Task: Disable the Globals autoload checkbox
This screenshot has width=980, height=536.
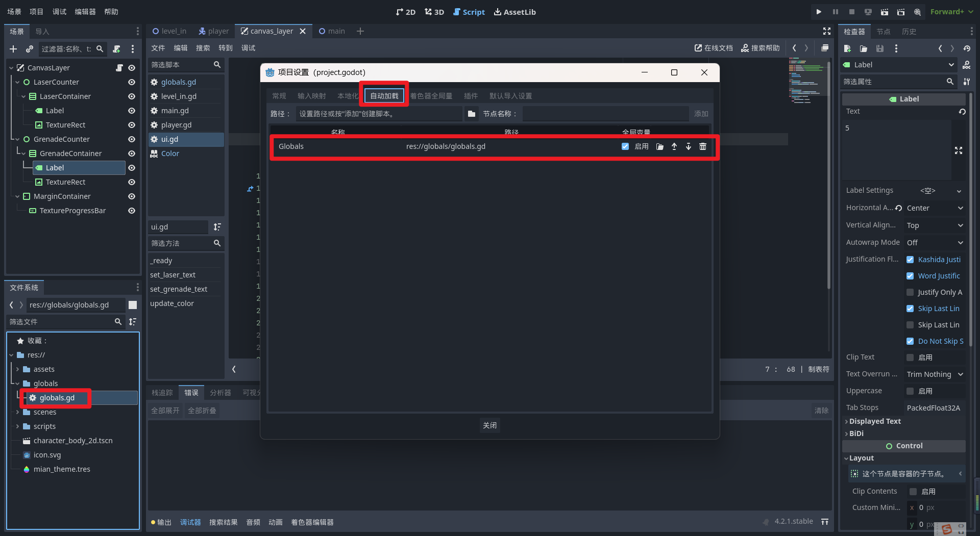Action: pos(625,146)
